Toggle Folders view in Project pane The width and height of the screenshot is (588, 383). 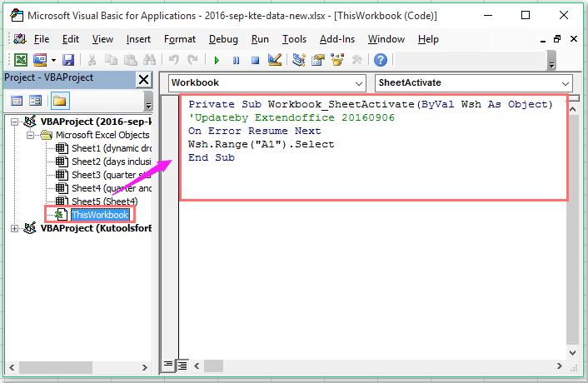60,101
